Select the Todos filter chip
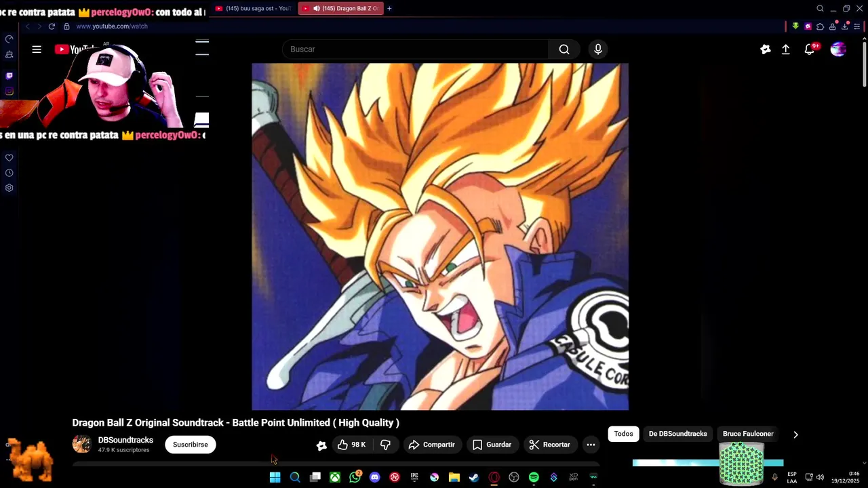The height and width of the screenshot is (488, 868). click(623, 434)
